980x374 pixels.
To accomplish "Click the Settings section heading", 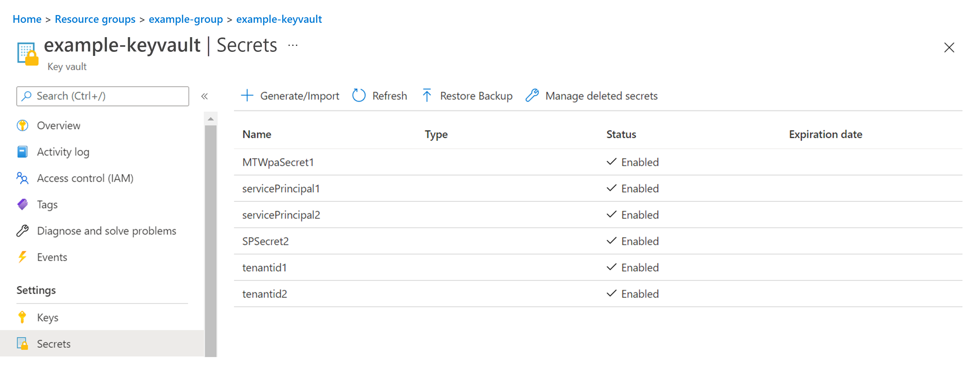I will [36, 290].
